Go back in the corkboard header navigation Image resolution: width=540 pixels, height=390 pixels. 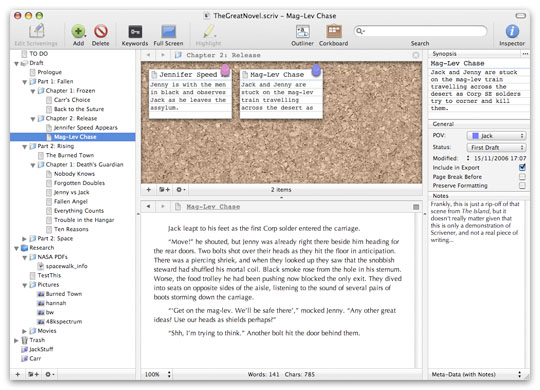coord(148,55)
